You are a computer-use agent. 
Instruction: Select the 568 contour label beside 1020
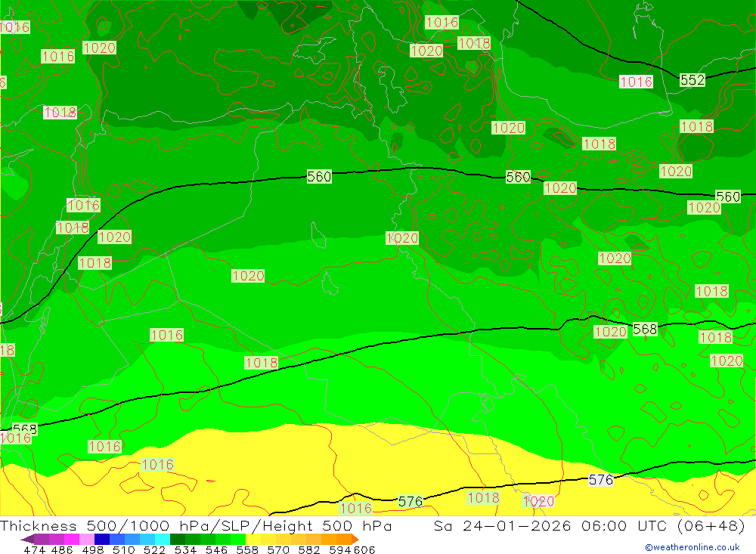645,330
